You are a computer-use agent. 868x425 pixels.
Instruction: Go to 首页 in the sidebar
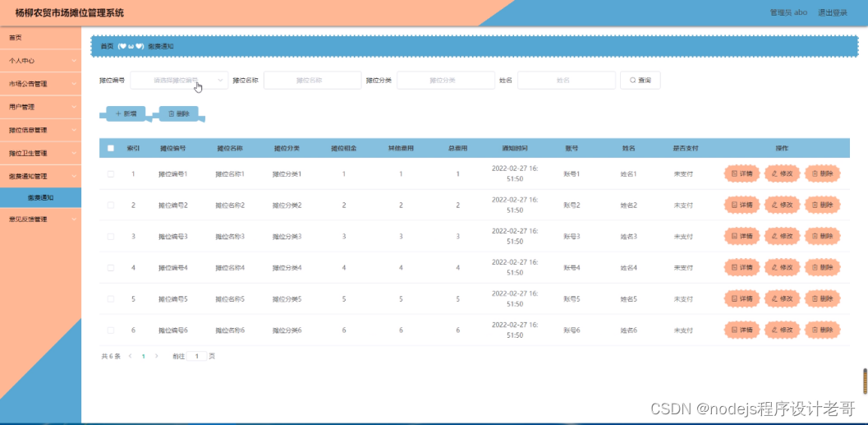(x=40, y=38)
